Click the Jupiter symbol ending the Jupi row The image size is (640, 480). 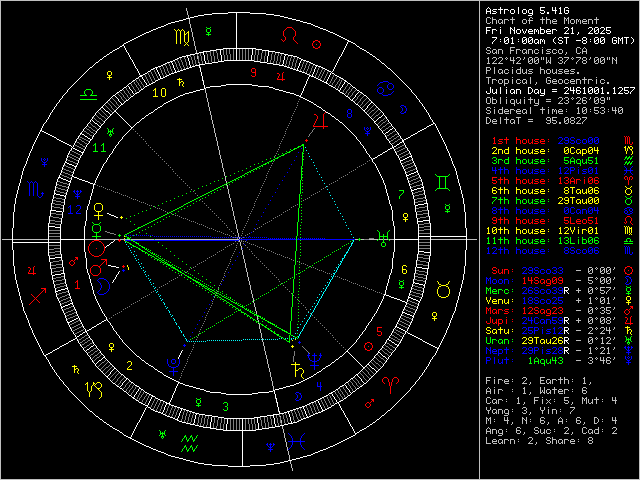point(629,321)
